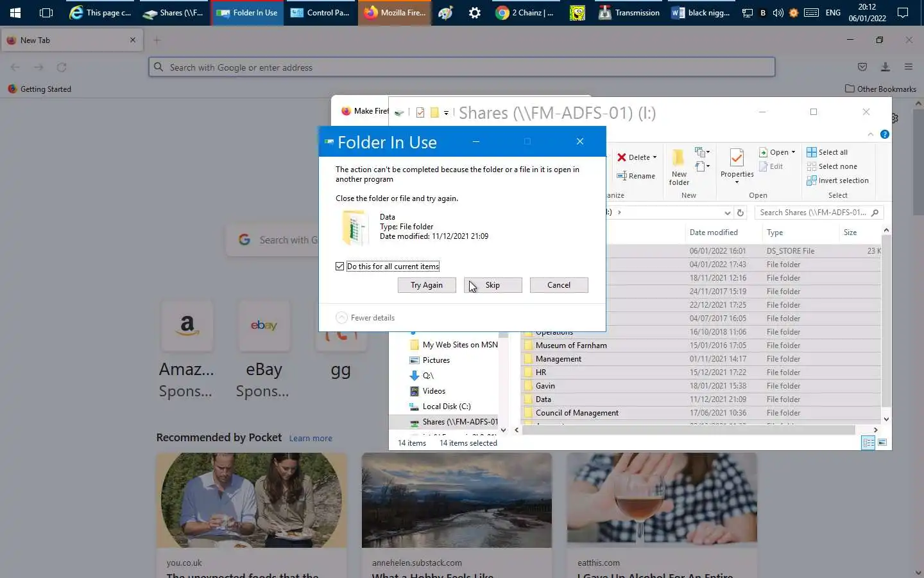Click Delete in the Explorer ribbon
The height and width of the screenshot is (578, 924).
633,157
